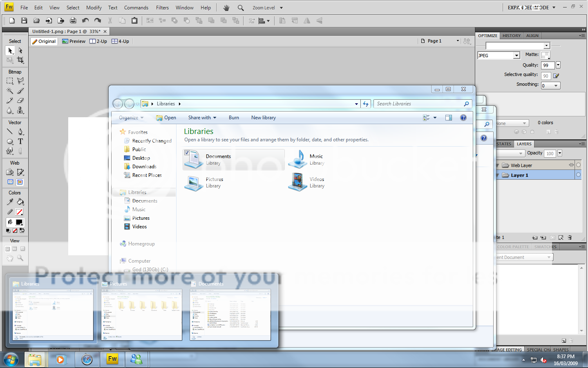This screenshot has height=368, width=588.
Task: Switch to the Preview view button
Action: tap(74, 41)
